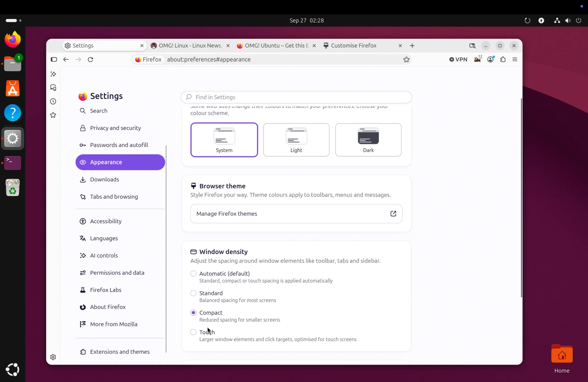Open the Bookmarks sidebar star icon
This screenshot has height=382, width=588.
click(53, 115)
